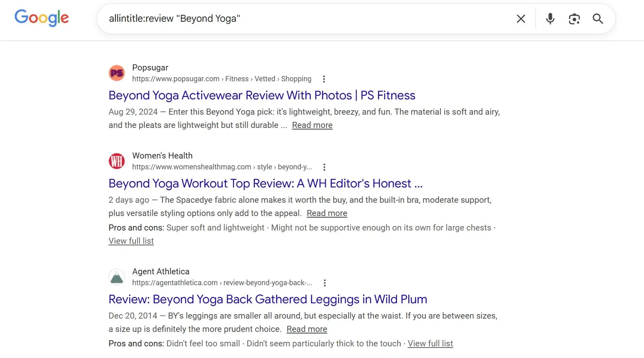Activate voice search via microphone icon

[x=550, y=19]
